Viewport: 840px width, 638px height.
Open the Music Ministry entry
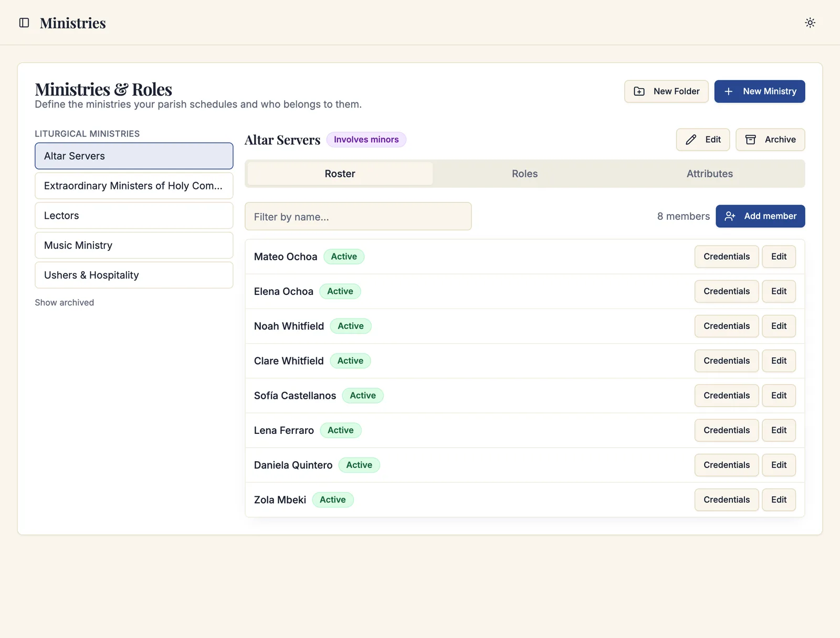(x=134, y=246)
